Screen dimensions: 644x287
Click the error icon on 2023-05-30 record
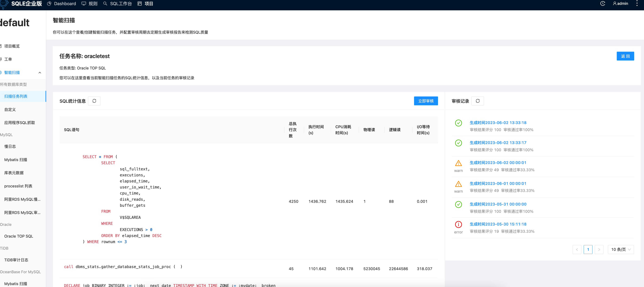459,224
